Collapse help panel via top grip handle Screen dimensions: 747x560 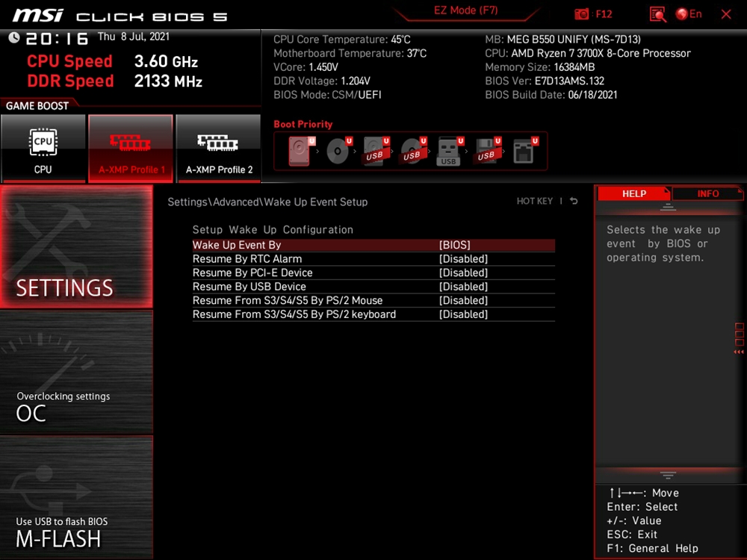pyautogui.click(x=668, y=207)
